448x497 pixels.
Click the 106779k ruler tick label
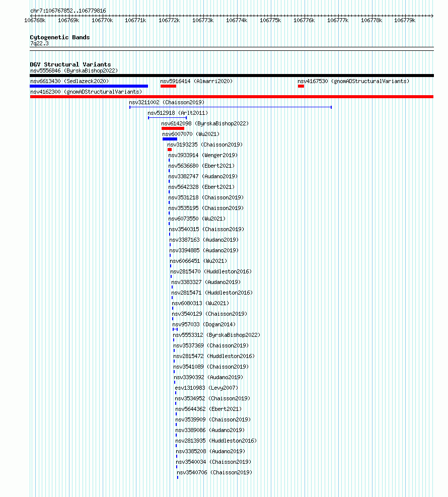(405, 20)
